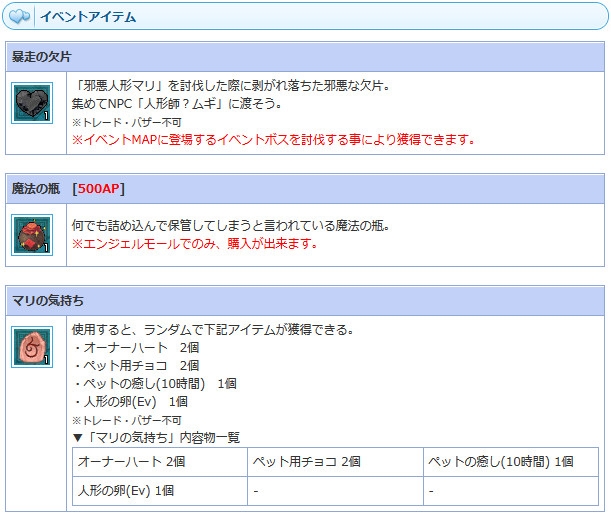Click the 使用すると、ランダムで description line
The image size is (611, 514).
tap(213, 330)
